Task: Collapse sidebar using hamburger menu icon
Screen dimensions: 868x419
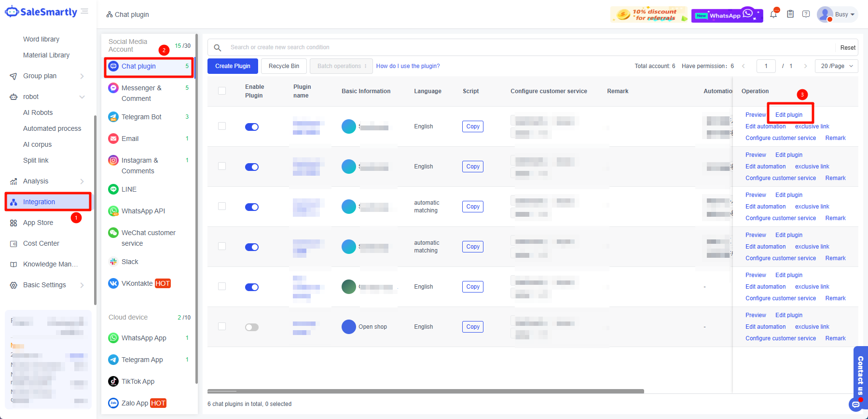Action: (85, 12)
